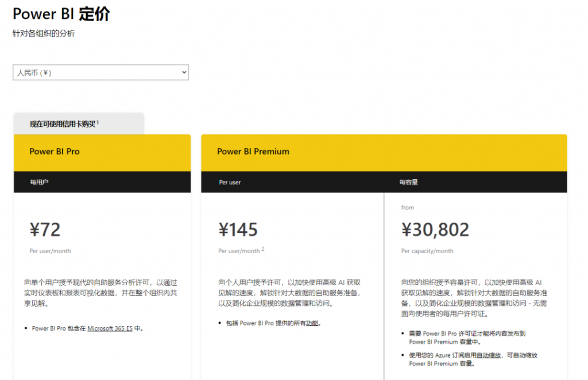Click the Power BI Pro card header
This screenshot has height=380, width=588.
point(102,153)
